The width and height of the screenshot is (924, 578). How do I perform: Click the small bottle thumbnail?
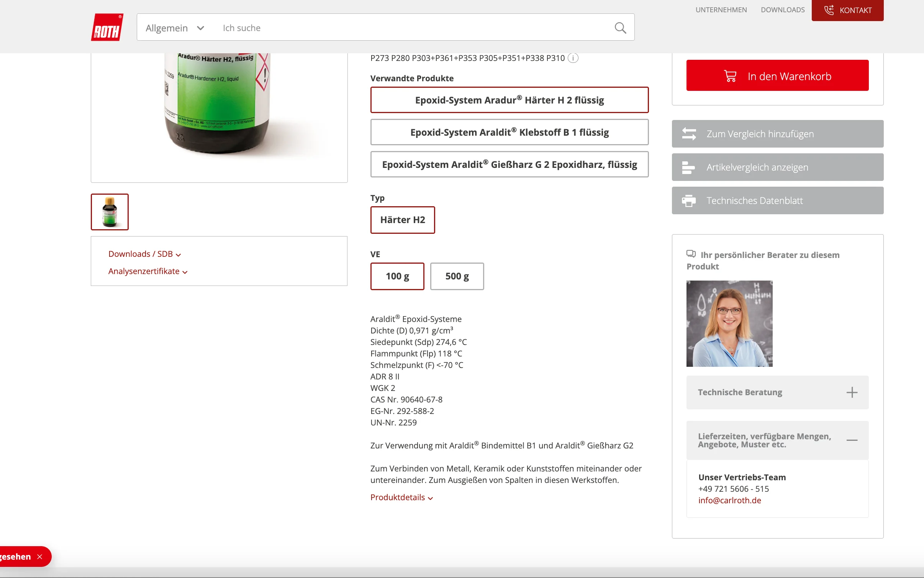click(110, 212)
